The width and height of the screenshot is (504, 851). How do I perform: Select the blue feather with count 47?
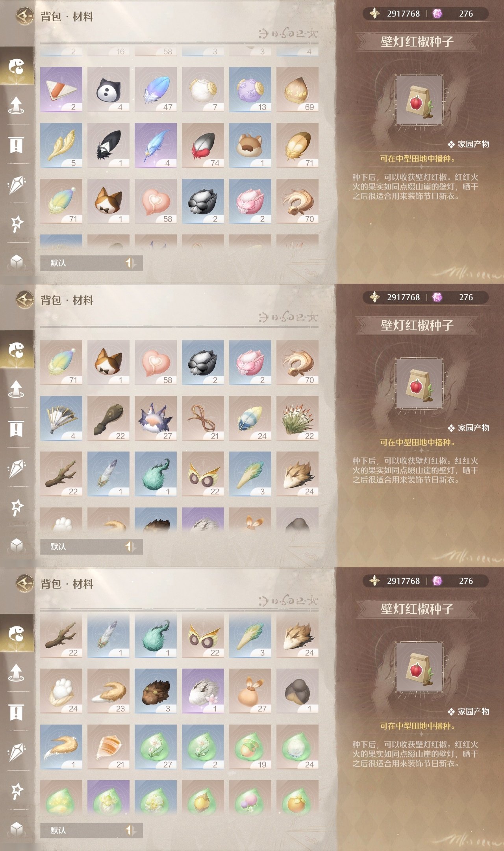click(x=156, y=89)
